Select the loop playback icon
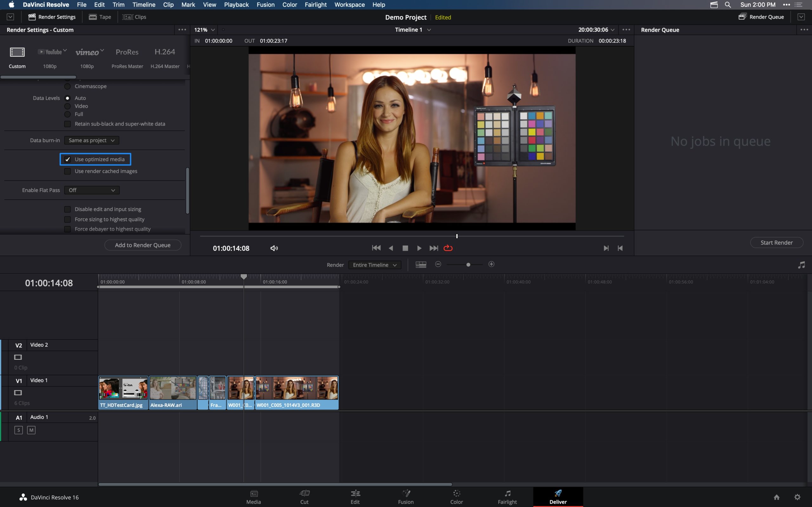Viewport: 812px width, 507px height. click(x=448, y=248)
